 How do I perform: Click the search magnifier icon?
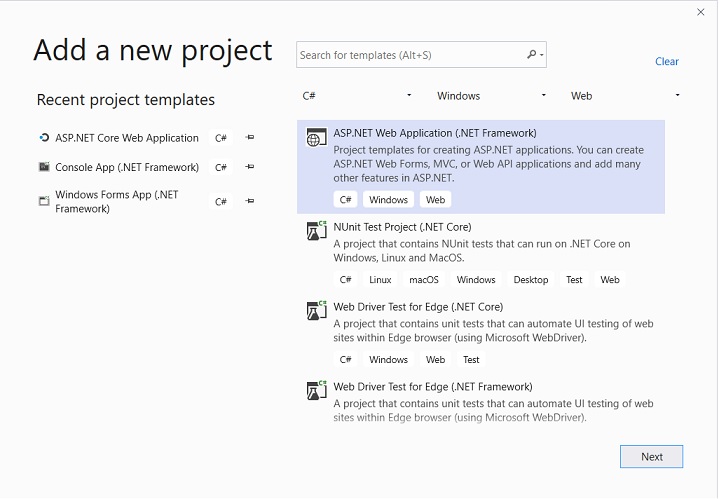coord(532,55)
